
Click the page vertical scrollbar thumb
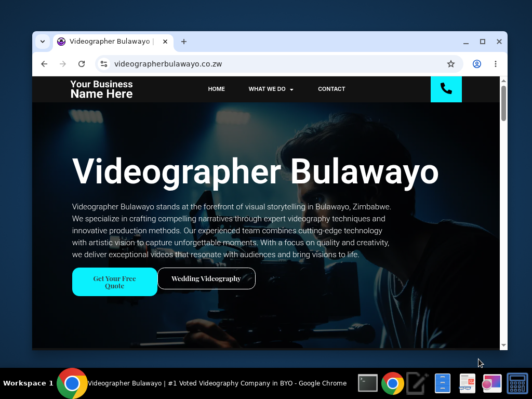pyautogui.click(x=503, y=103)
